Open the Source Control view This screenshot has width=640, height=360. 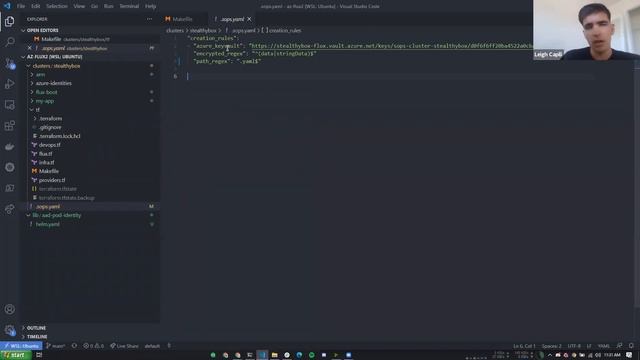(10, 63)
